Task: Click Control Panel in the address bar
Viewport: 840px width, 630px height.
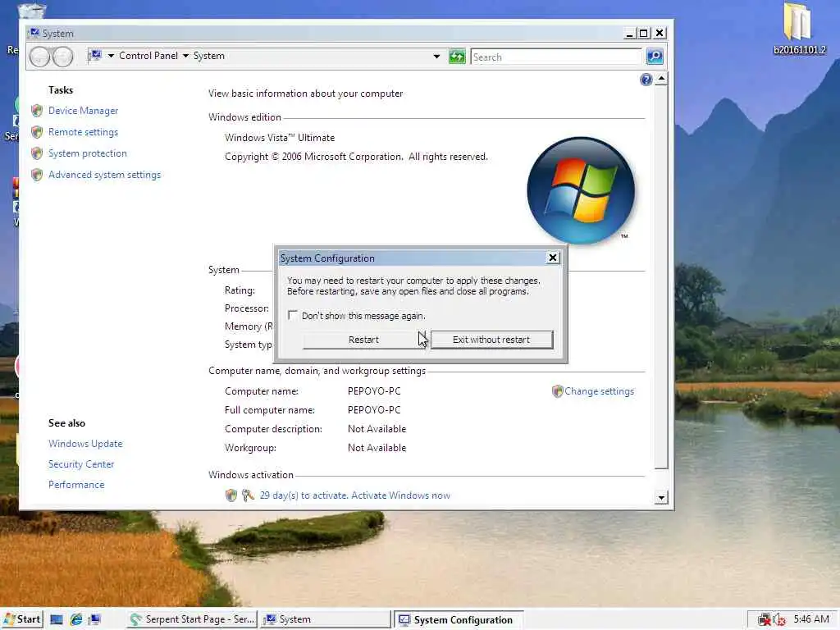Action: tap(148, 56)
